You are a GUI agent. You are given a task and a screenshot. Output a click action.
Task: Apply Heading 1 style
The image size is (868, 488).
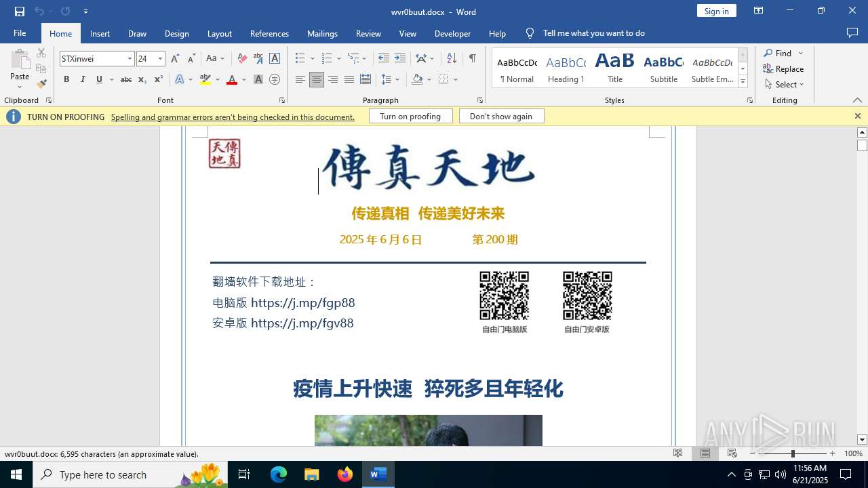click(x=566, y=68)
